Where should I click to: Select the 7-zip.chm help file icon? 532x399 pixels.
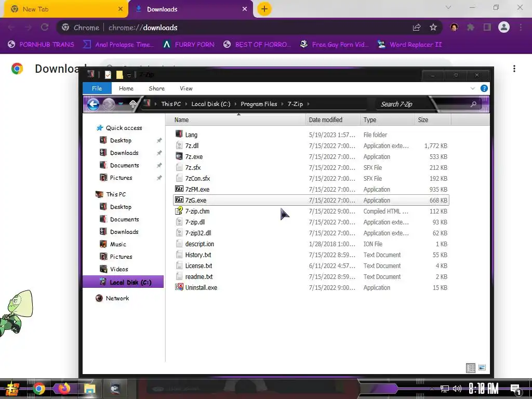[x=179, y=211]
